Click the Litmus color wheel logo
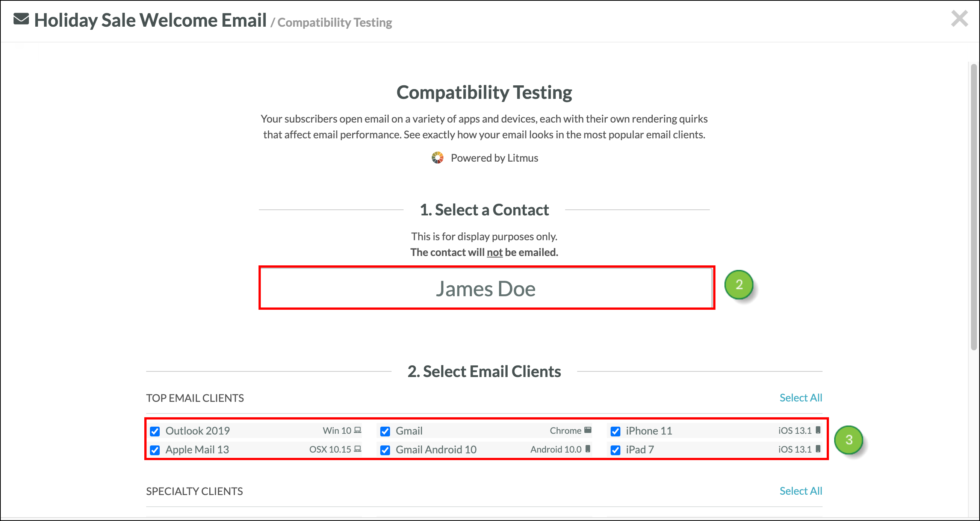 coord(437,158)
